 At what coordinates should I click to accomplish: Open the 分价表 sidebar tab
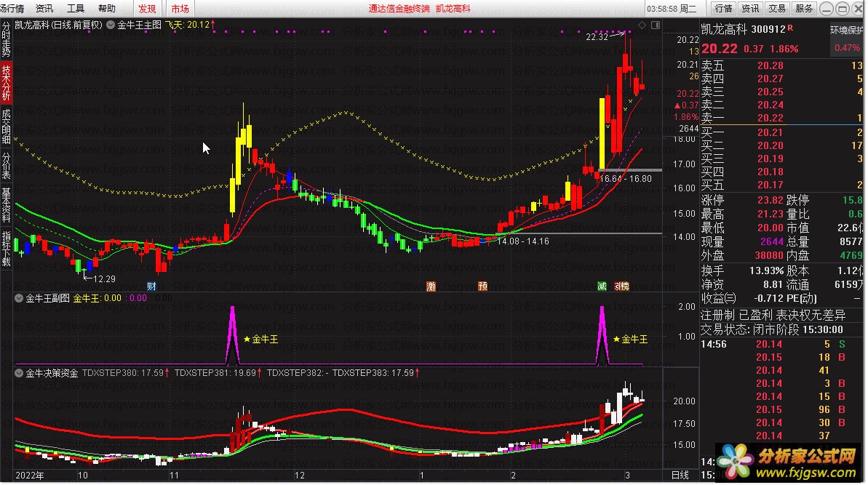tap(6, 166)
